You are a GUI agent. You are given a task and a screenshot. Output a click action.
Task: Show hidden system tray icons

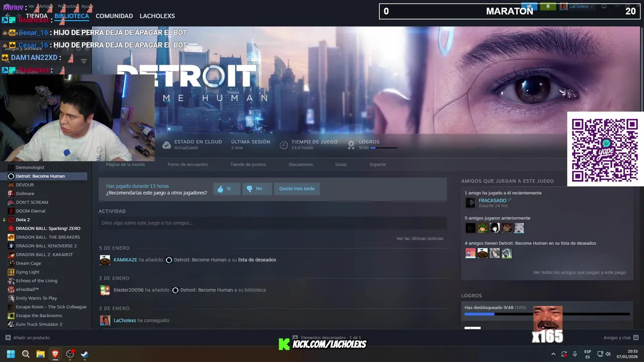[553, 354]
